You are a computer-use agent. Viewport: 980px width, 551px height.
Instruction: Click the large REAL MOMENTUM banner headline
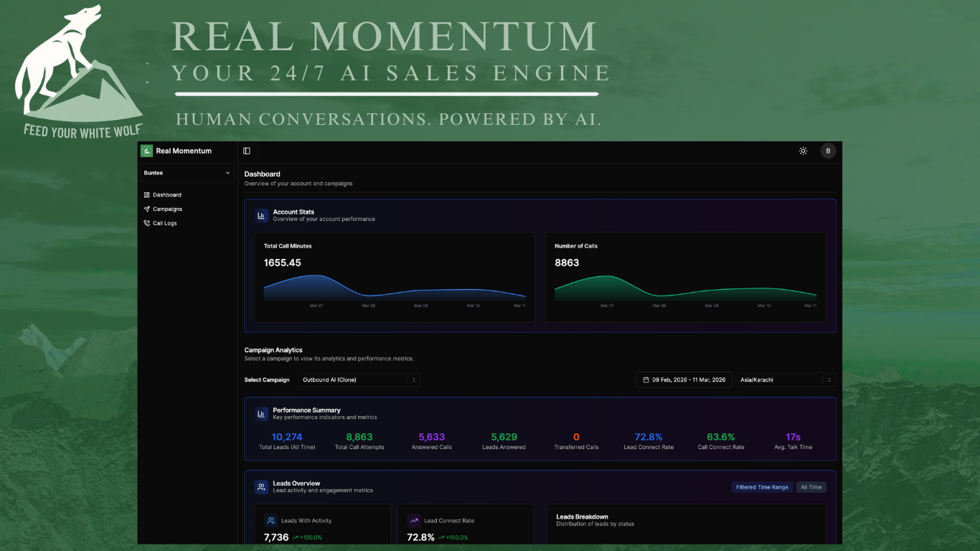pos(384,37)
